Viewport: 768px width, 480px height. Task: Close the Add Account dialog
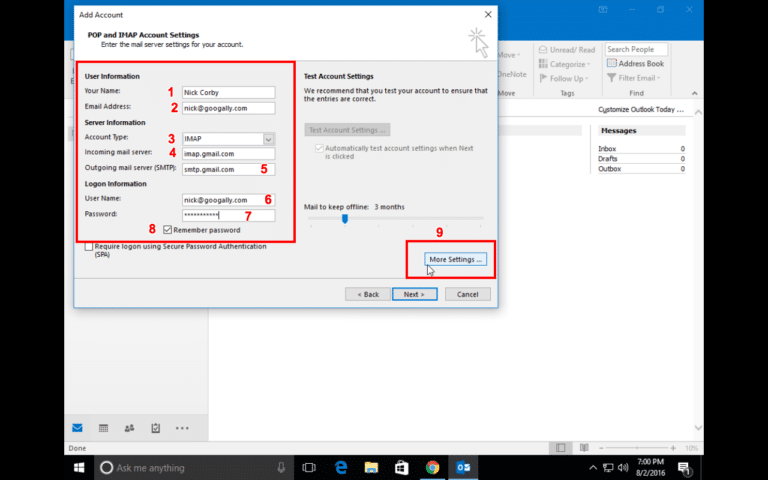click(x=488, y=15)
